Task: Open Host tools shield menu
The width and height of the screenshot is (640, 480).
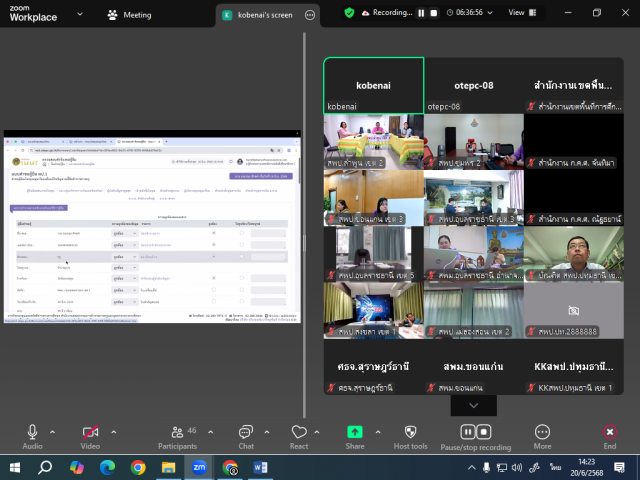Action: coord(411,437)
